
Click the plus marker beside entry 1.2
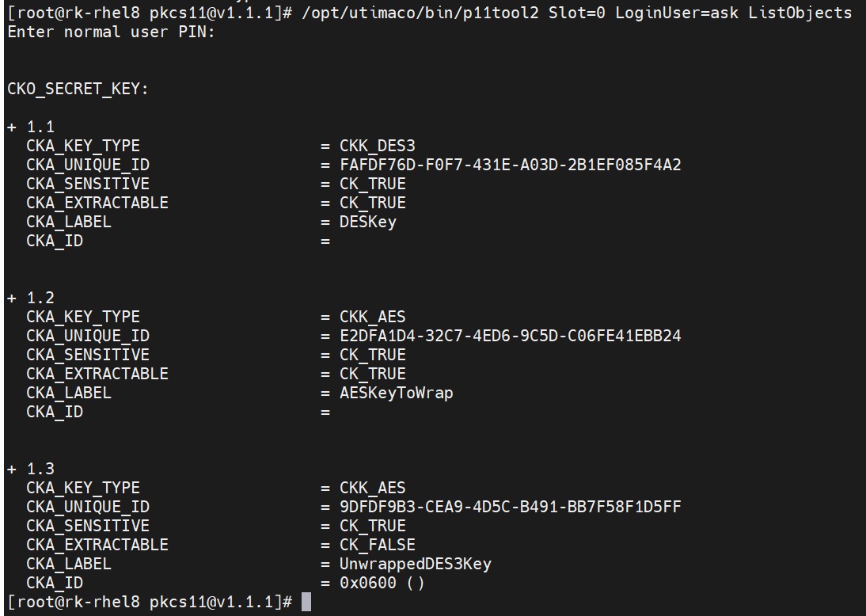point(12,298)
